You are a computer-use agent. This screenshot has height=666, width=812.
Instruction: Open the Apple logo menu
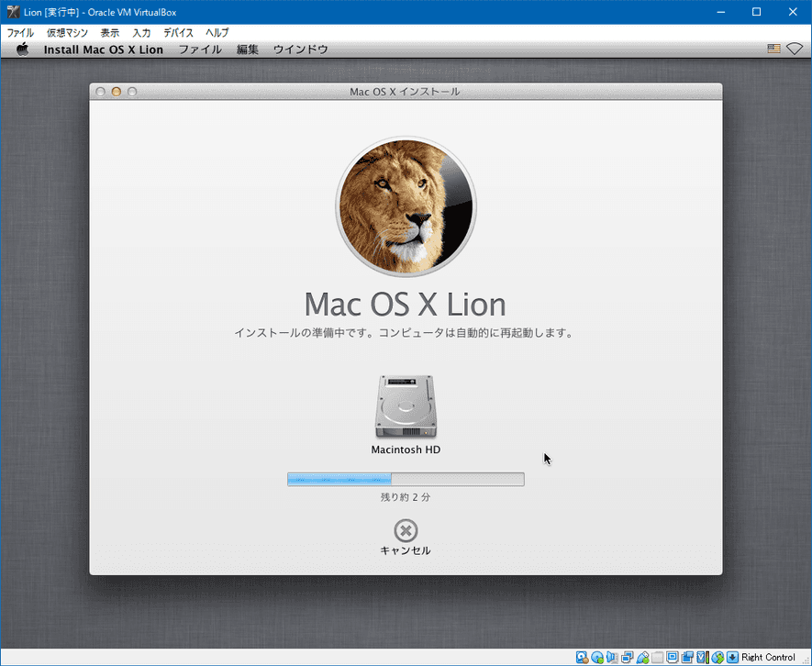(x=23, y=50)
